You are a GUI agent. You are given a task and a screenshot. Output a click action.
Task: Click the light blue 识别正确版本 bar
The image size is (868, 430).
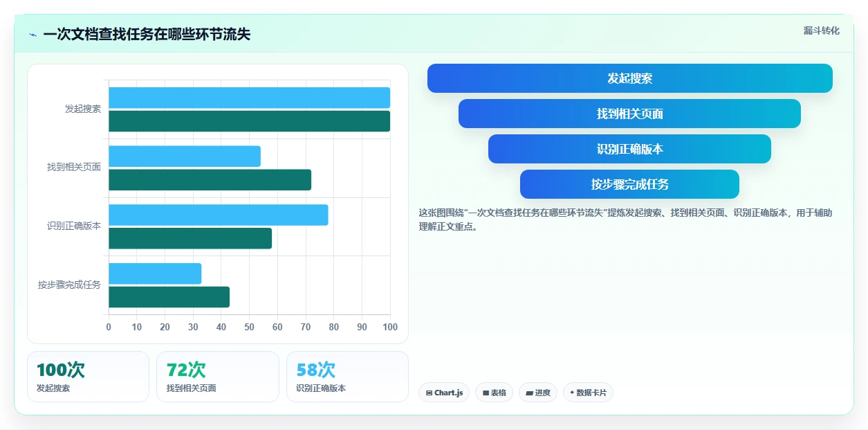click(218, 215)
